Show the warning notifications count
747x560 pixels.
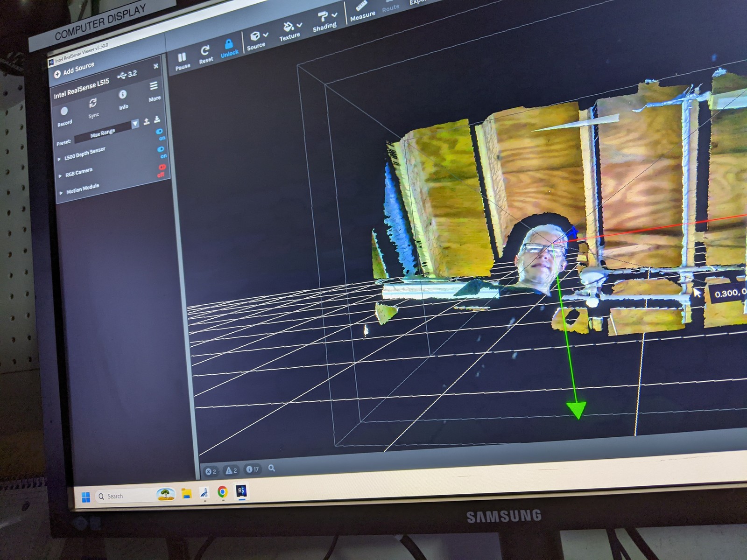(232, 470)
